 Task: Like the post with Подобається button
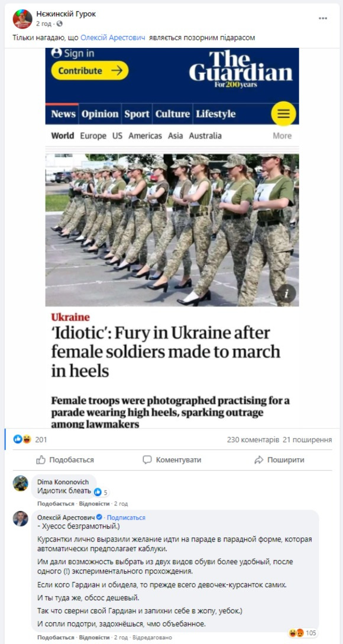pos(65,460)
